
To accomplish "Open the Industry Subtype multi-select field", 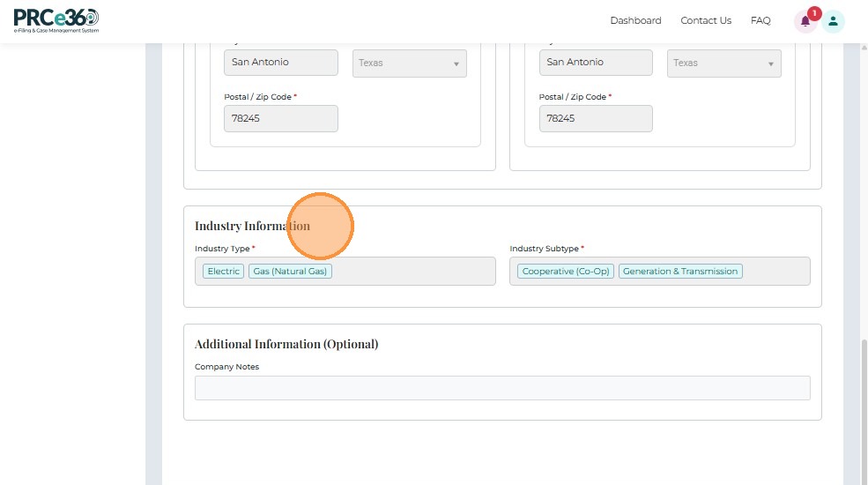I will click(774, 272).
